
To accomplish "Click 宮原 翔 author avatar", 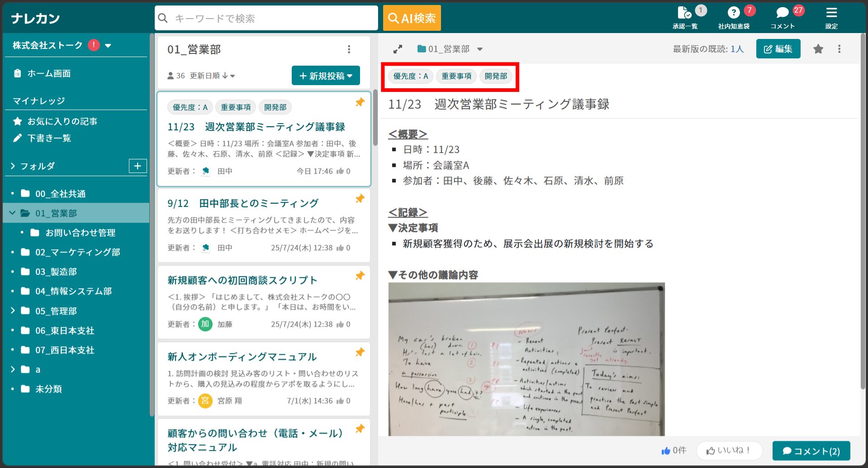I will coord(205,401).
